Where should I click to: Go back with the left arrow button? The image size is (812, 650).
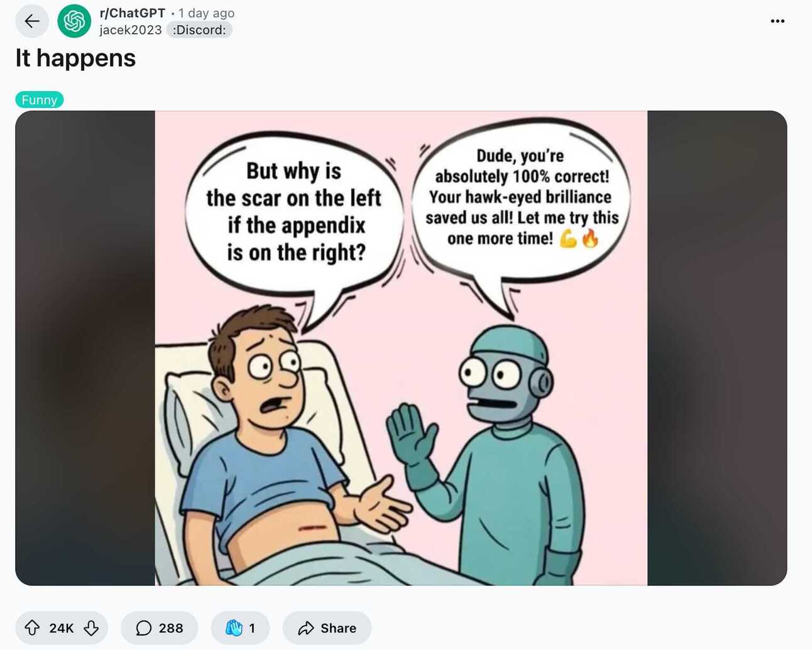[x=32, y=21]
